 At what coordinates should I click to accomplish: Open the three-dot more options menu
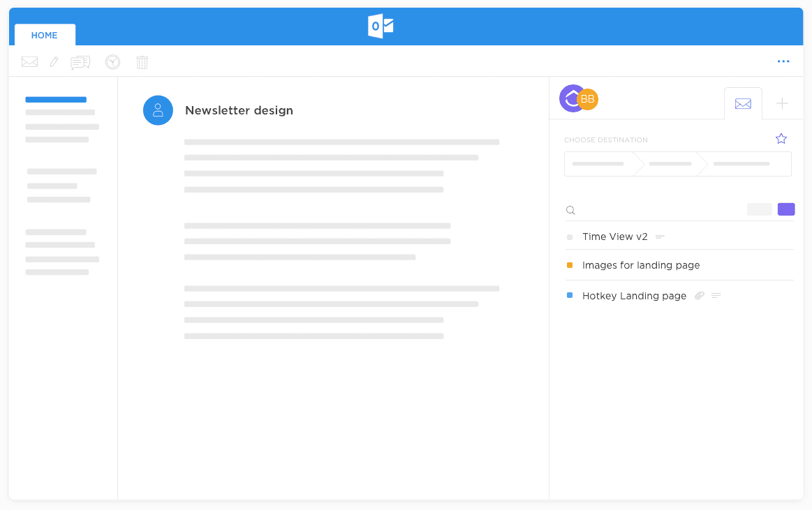coord(783,61)
